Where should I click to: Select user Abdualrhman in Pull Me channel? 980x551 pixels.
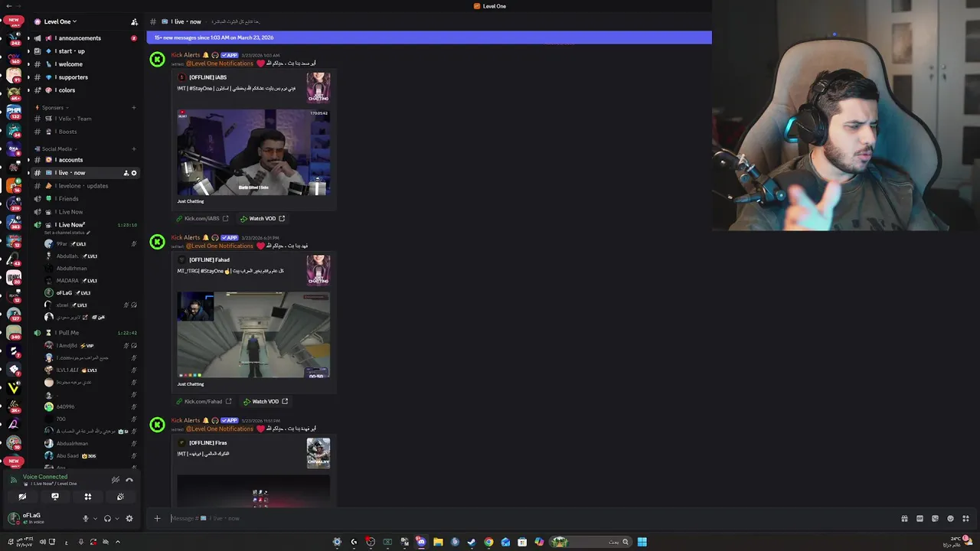[72, 444]
